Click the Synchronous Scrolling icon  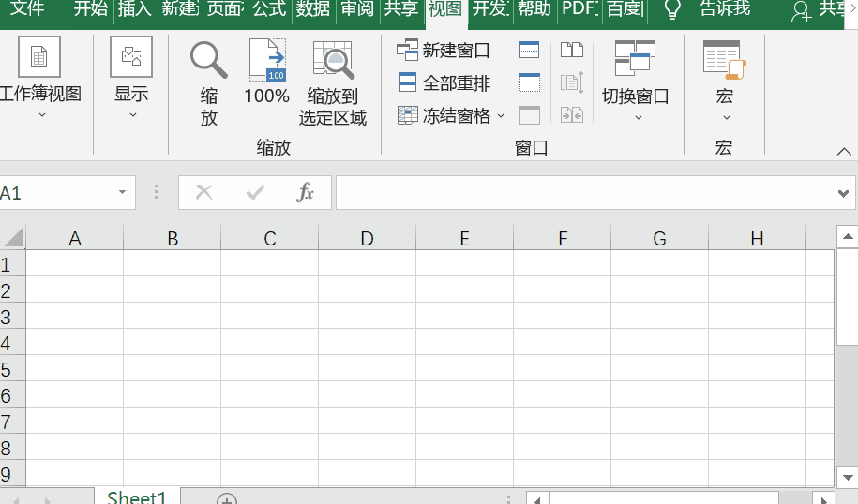572,82
